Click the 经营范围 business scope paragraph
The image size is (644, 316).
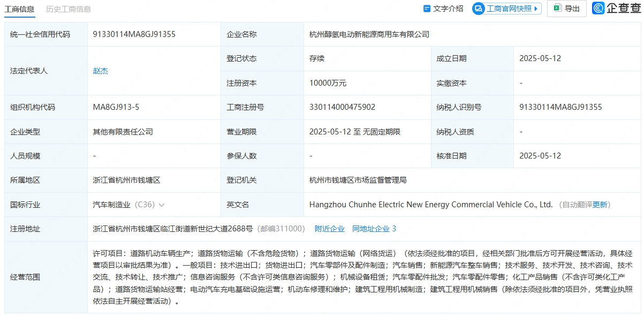coord(362,277)
